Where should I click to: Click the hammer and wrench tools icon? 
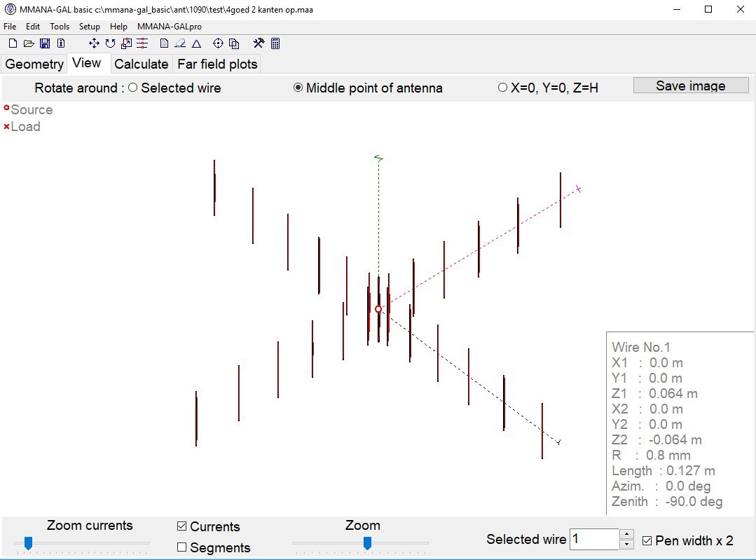pyautogui.click(x=258, y=43)
